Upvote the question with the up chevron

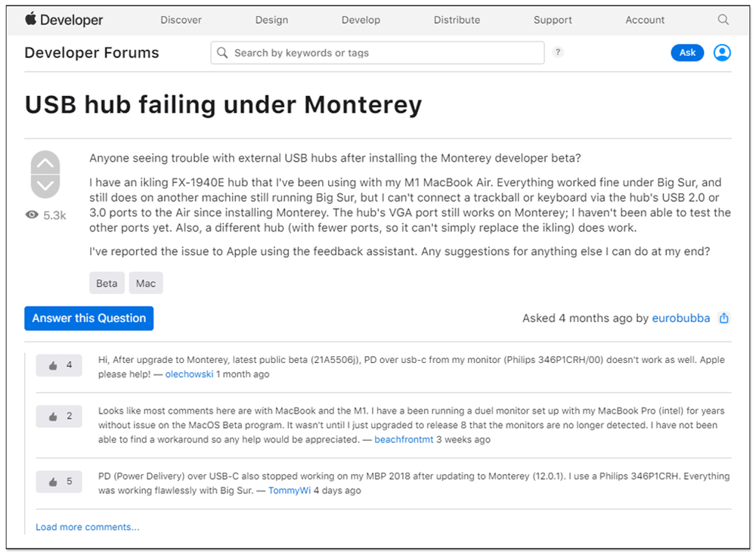(45, 163)
